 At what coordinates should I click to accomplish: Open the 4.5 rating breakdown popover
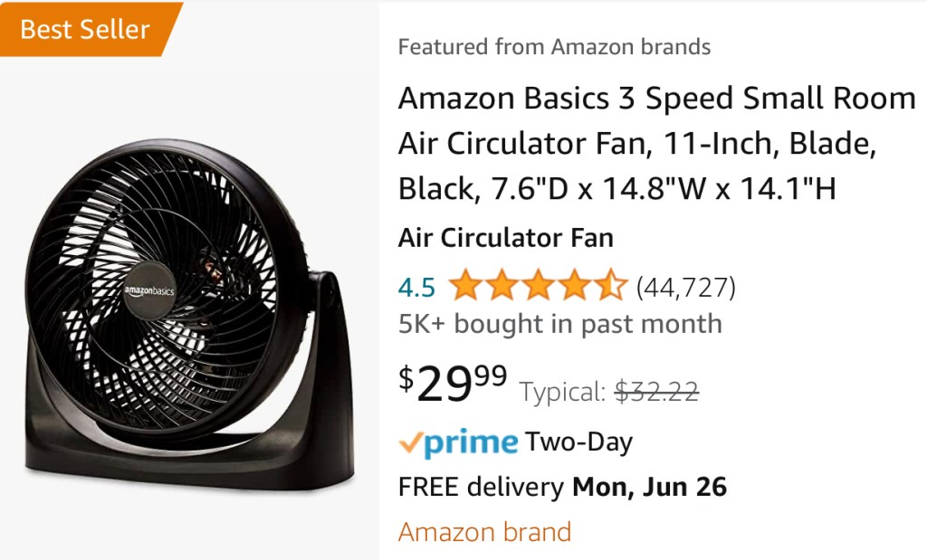click(x=416, y=288)
